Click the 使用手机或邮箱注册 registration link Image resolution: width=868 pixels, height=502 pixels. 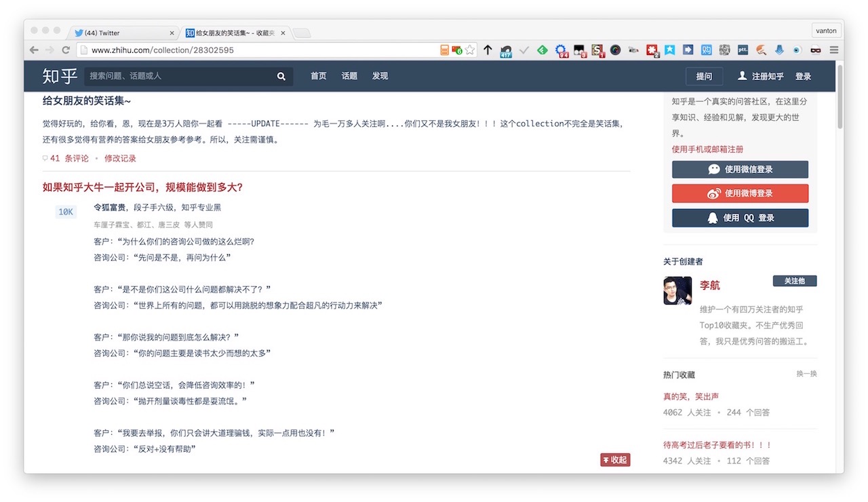point(707,149)
